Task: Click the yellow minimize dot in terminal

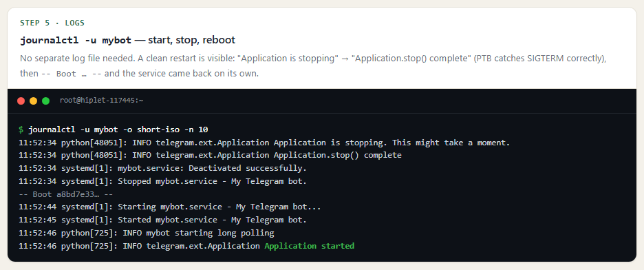Action: (x=33, y=101)
